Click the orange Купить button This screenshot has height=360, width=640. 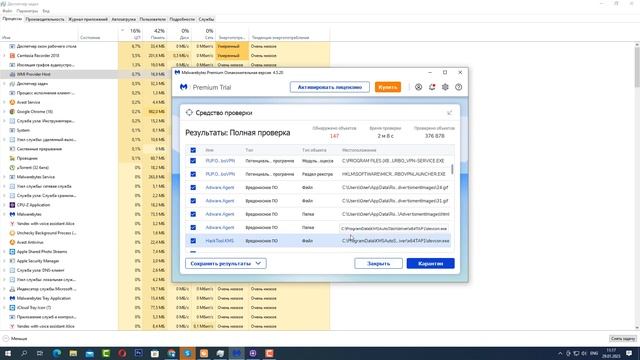pyautogui.click(x=388, y=87)
